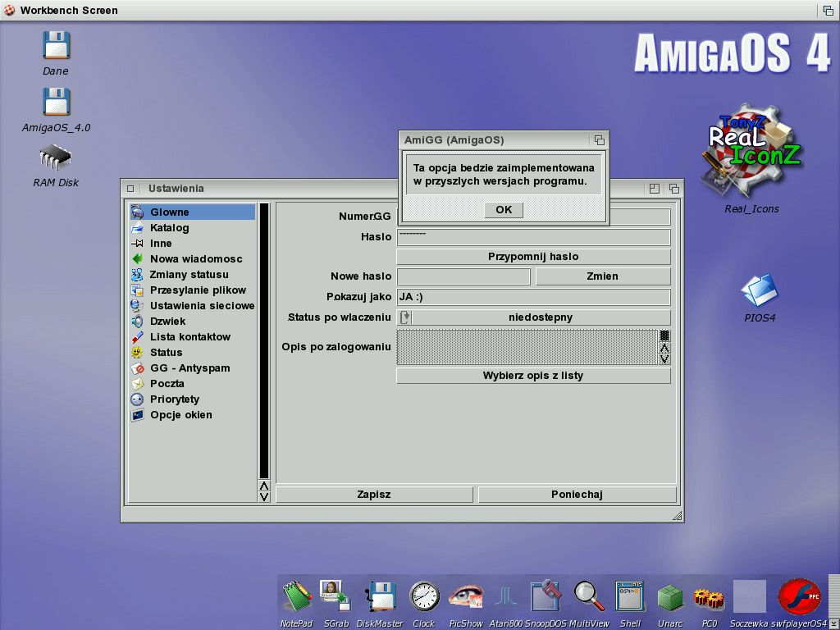Launch PicShow from the dock

pyautogui.click(x=466, y=596)
